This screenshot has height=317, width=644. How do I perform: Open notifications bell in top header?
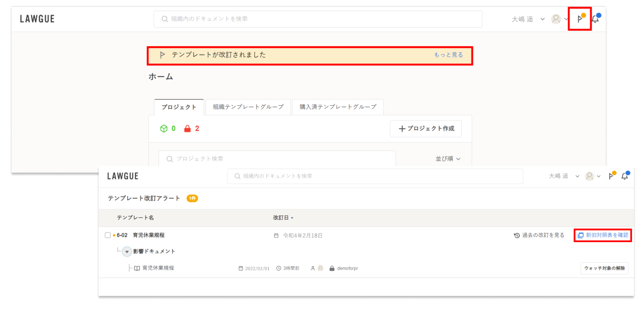(595, 19)
